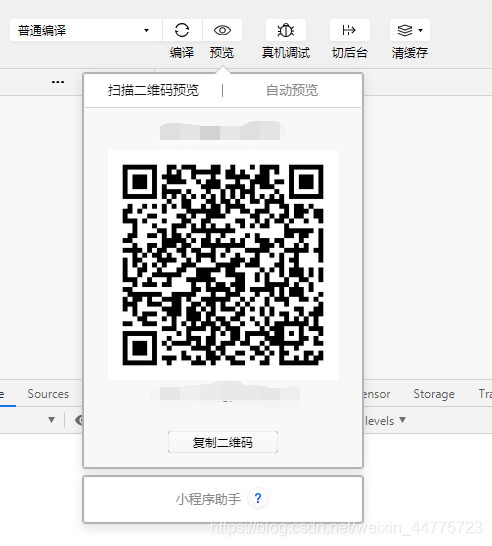Click the 小程序助手 text
492x546 pixels.
pos(208,499)
